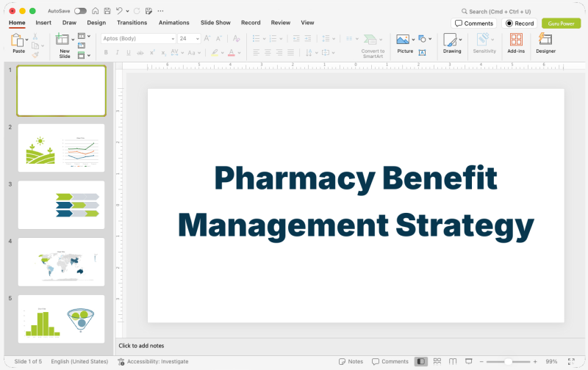The image size is (588, 370).
Task: Open the bullets dropdown arrow
Action: click(264, 39)
